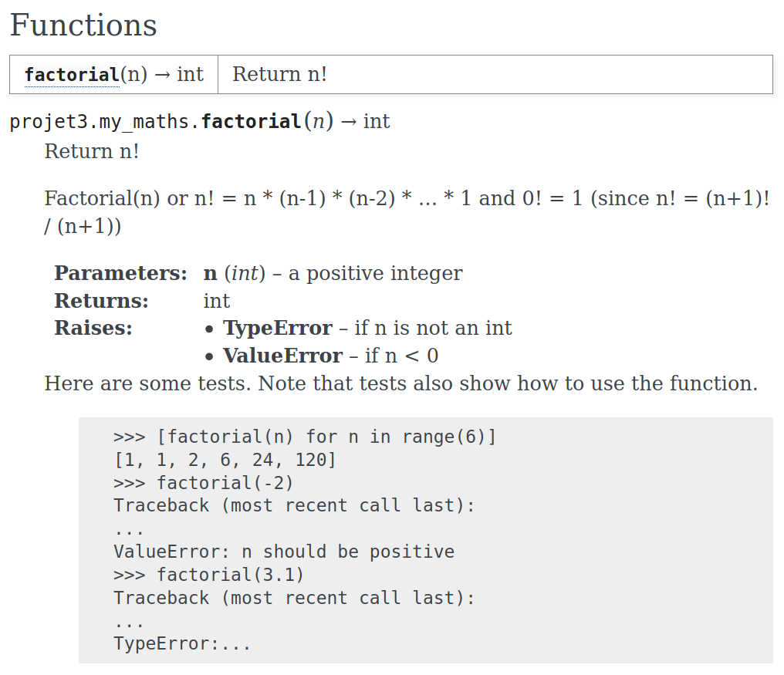Click the bold n parameter name
Viewport: 784px width, 675px height.
(x=211, y=274)
